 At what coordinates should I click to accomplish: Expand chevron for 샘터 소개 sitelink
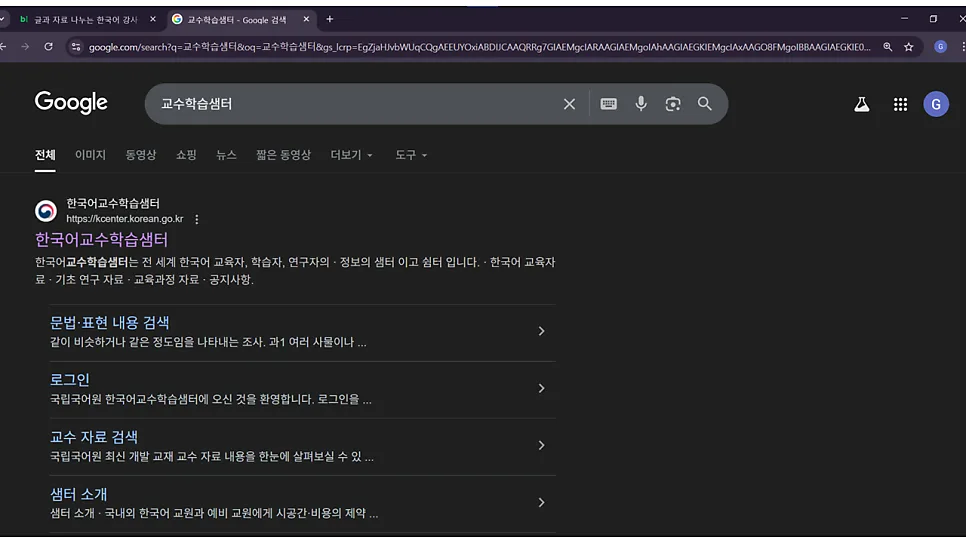(x=541, y=502)
